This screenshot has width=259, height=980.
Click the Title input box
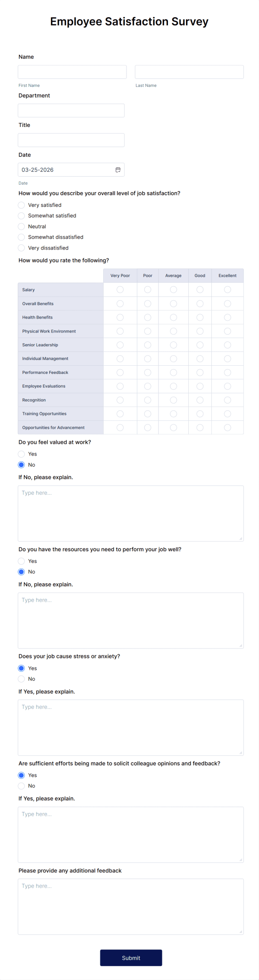[71, 140]
